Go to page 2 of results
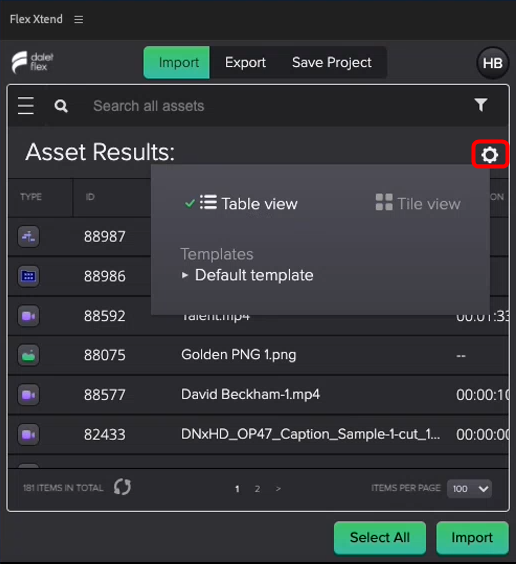This screenshot has width=518, height=564. (257, 489)
